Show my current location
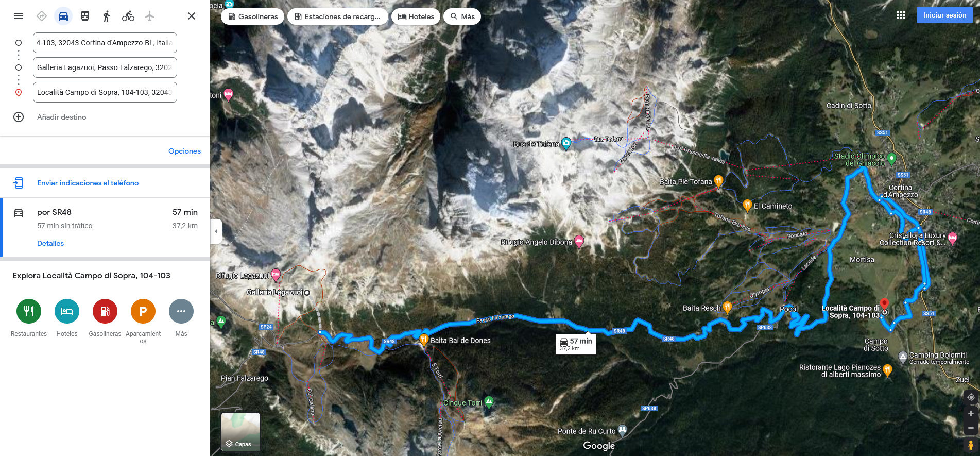The height and width of the screenshot is (456, 980). pyautogui.click(x=971, y=397)
